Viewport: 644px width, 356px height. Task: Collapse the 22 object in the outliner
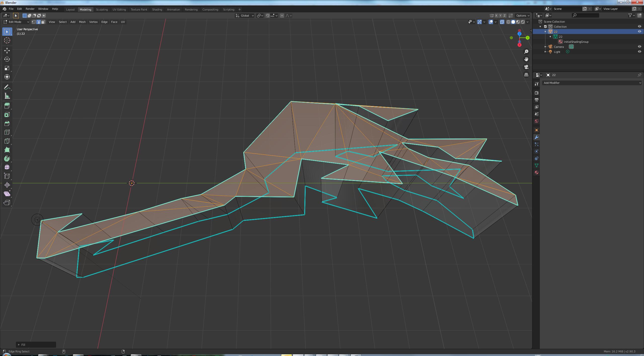point(545,31)
